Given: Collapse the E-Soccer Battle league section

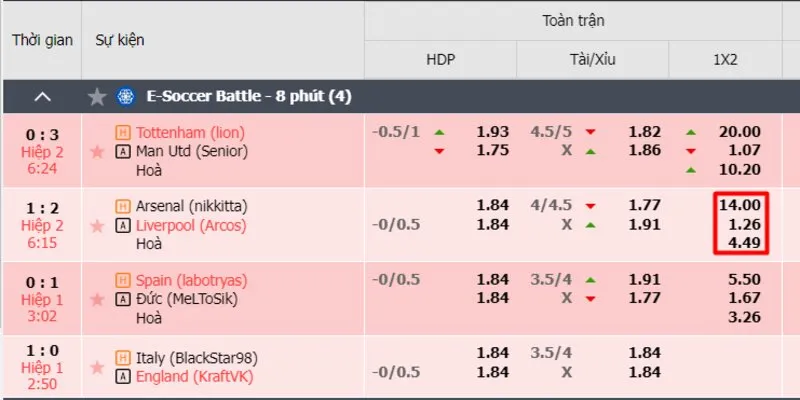Looking at the screenshot, I should tap(43, 97).
